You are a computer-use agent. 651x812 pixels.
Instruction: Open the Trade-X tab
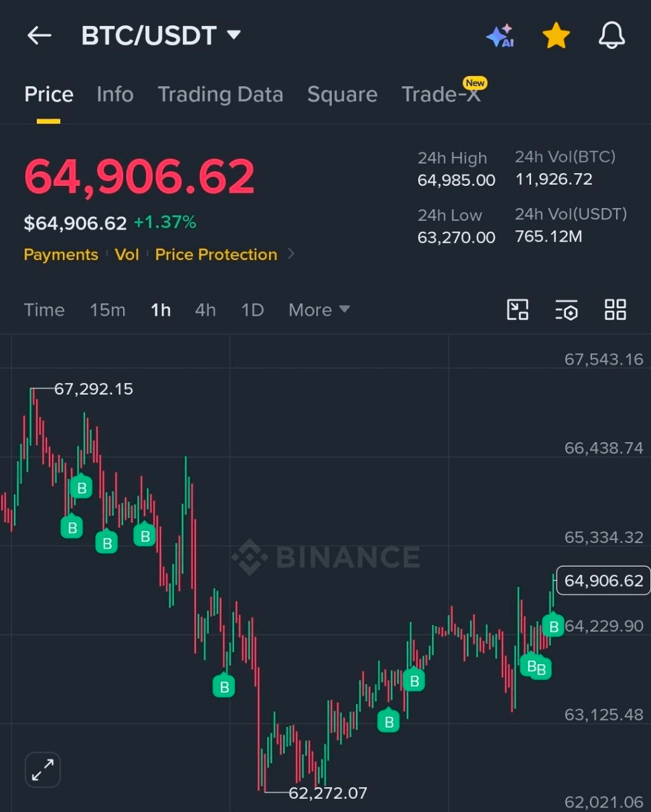(442, 95)
